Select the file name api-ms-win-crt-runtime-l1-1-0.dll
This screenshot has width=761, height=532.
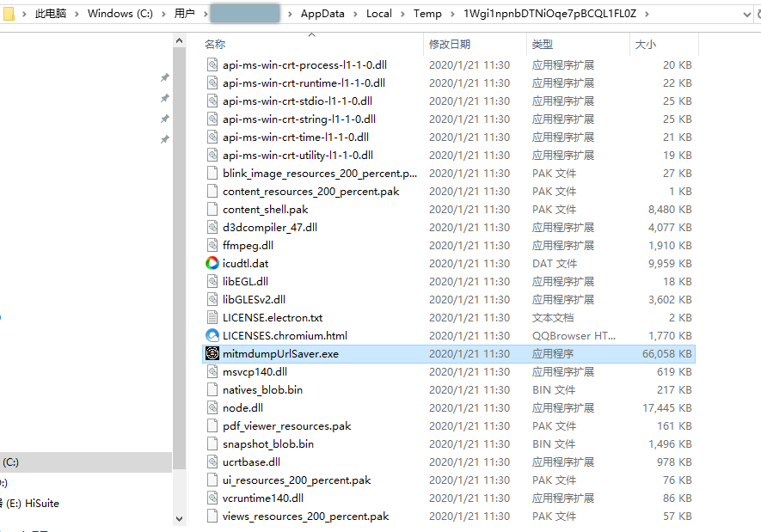point(304,83)
